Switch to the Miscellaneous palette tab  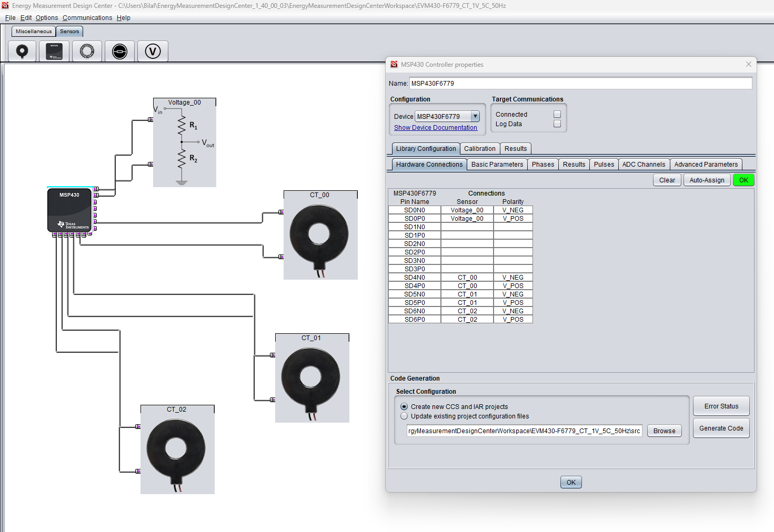pyautogui.click(x=34, y=32)
